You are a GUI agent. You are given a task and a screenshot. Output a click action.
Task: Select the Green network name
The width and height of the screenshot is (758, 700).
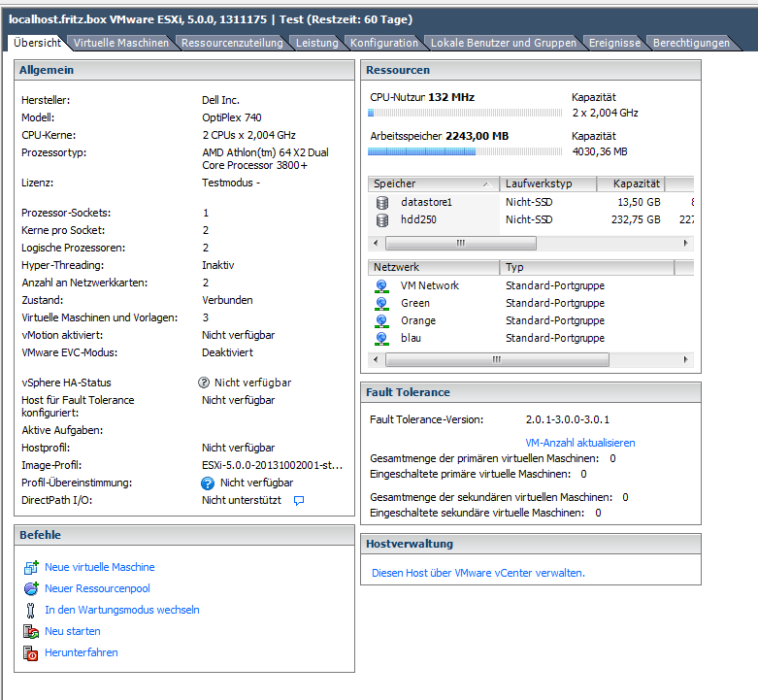click(x=415, y=304)
